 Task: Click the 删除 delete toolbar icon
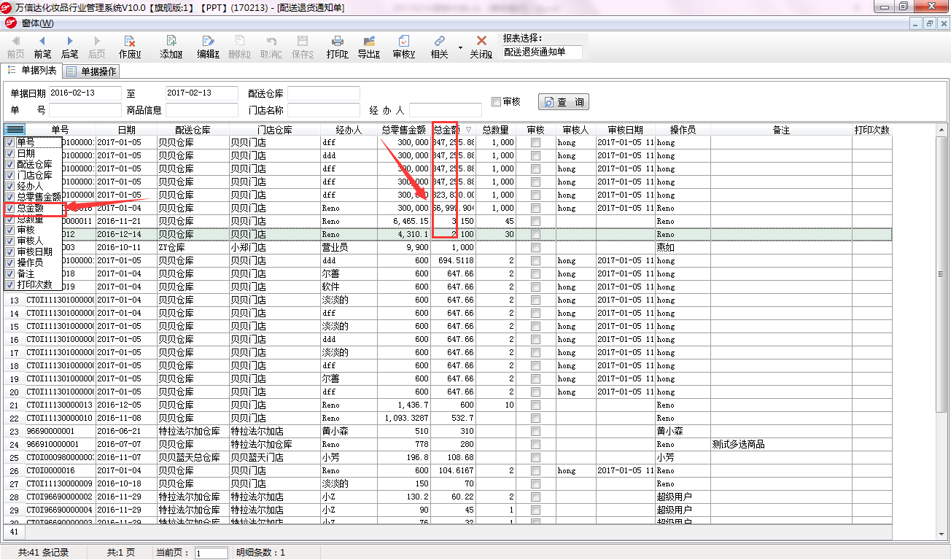(239, 47)
